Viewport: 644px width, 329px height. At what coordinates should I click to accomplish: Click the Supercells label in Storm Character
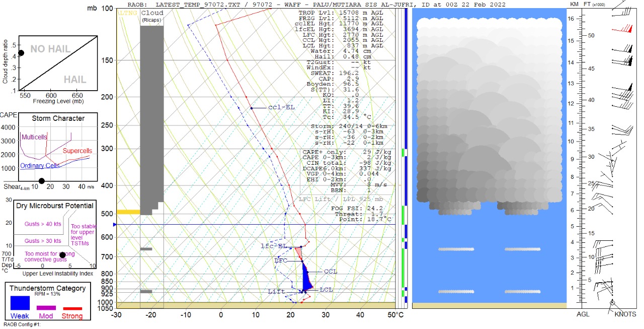point(77,151)
